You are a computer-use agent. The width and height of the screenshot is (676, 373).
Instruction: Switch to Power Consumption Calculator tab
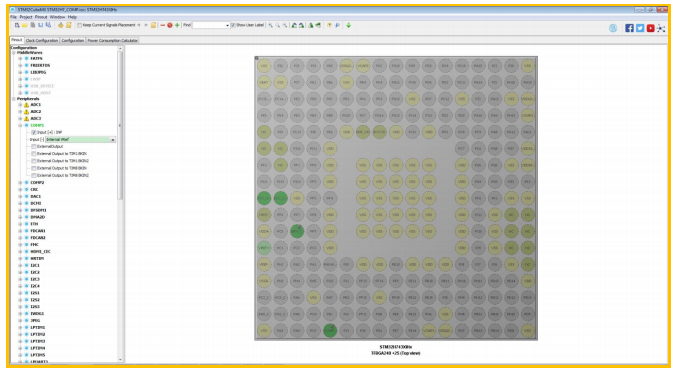[x=113, y=41]
